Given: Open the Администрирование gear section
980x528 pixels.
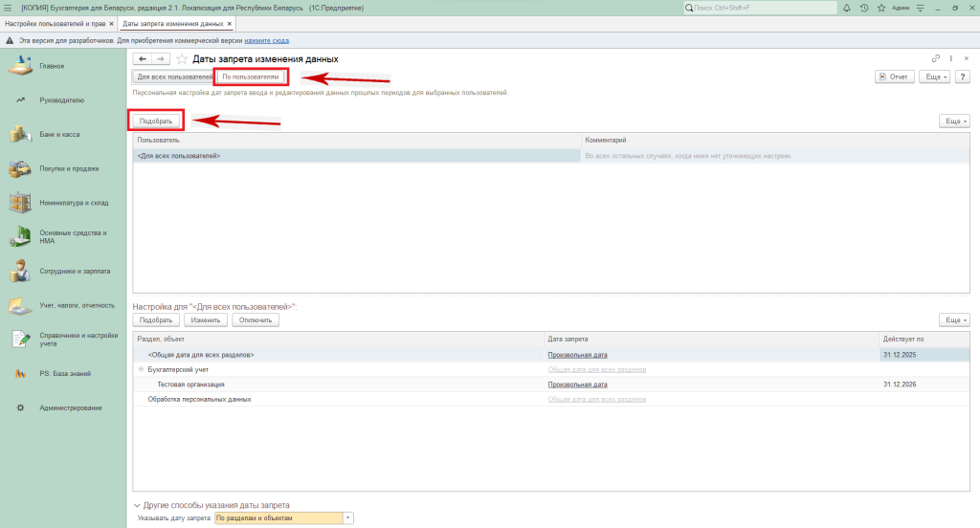Looking at the screenshot, I should coord(70,407).
